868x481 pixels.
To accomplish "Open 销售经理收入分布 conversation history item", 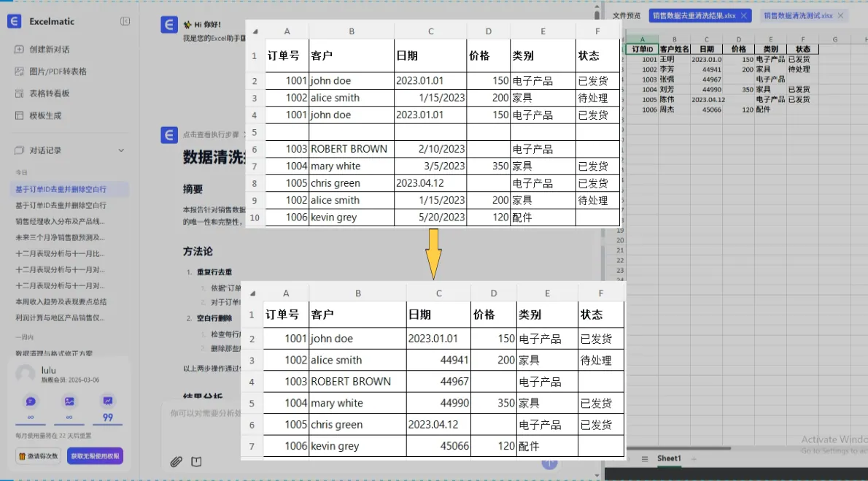I will coord(61,221).
